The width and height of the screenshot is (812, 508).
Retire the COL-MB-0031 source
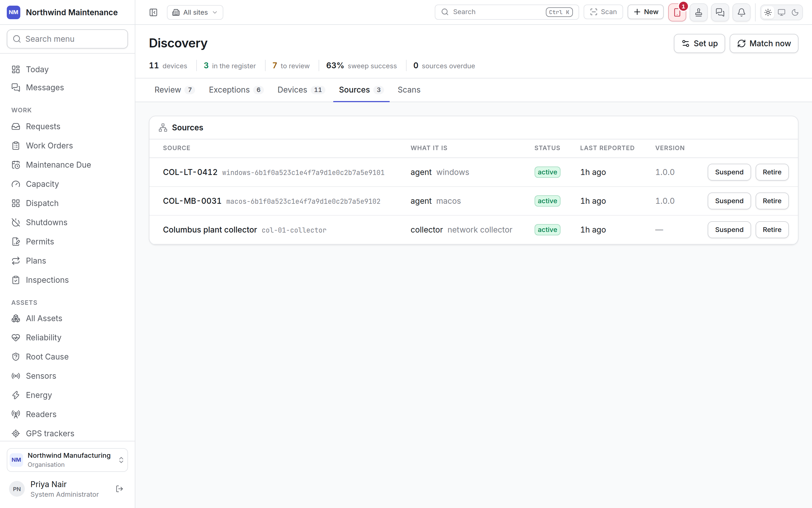tap(772, 201)
